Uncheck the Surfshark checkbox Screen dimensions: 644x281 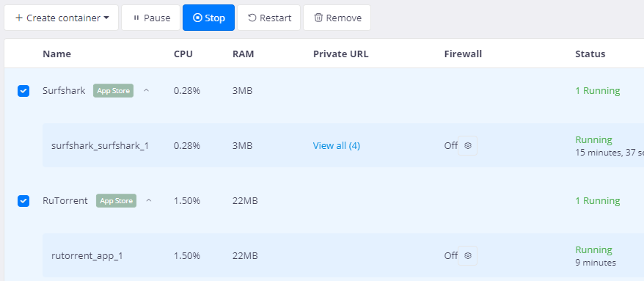23,91
